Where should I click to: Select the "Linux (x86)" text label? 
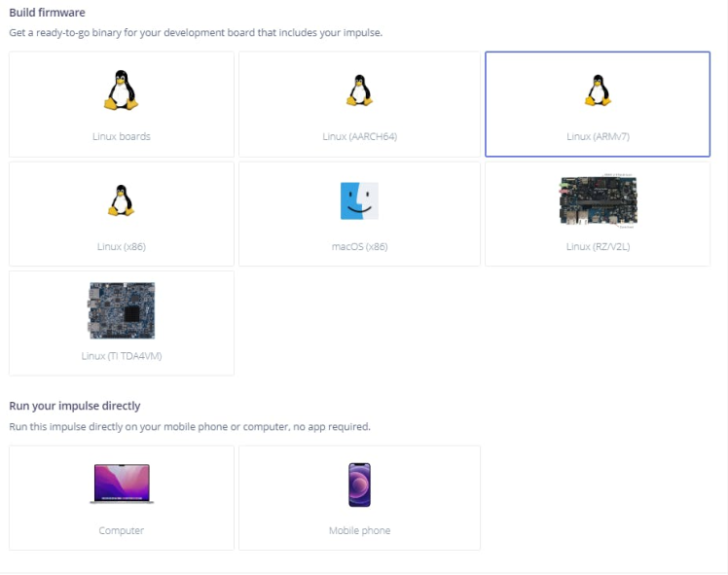click(x=122, y=246)
